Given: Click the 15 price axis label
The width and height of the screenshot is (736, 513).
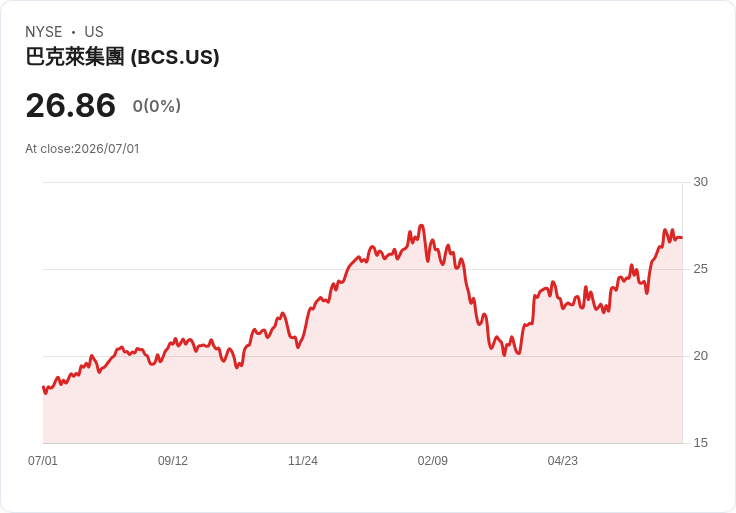Looking at the screenshot, I should [700, 443].
